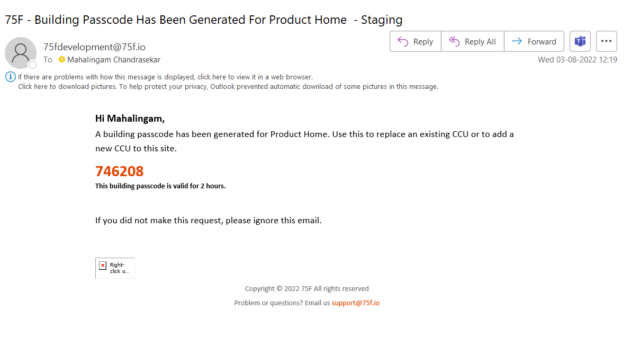Click the yellow clock status icon by recipient
Screen dimensions: 631x364
point(61,60)
